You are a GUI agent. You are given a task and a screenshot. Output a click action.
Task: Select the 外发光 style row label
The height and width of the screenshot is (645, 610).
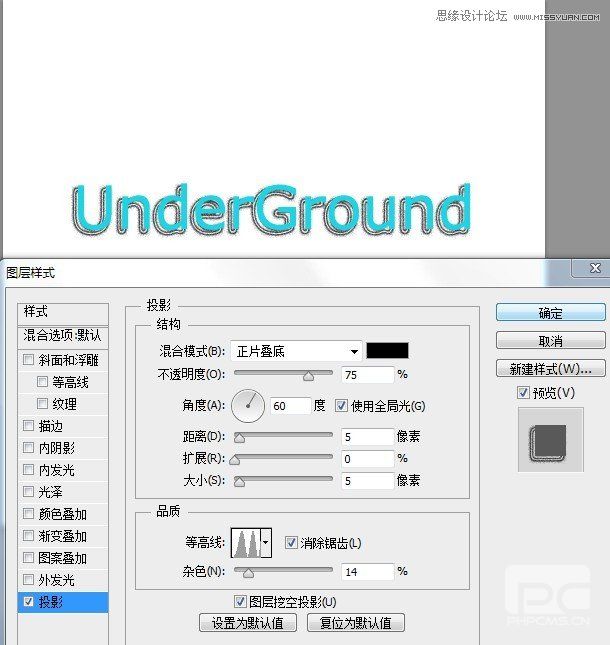57,580
